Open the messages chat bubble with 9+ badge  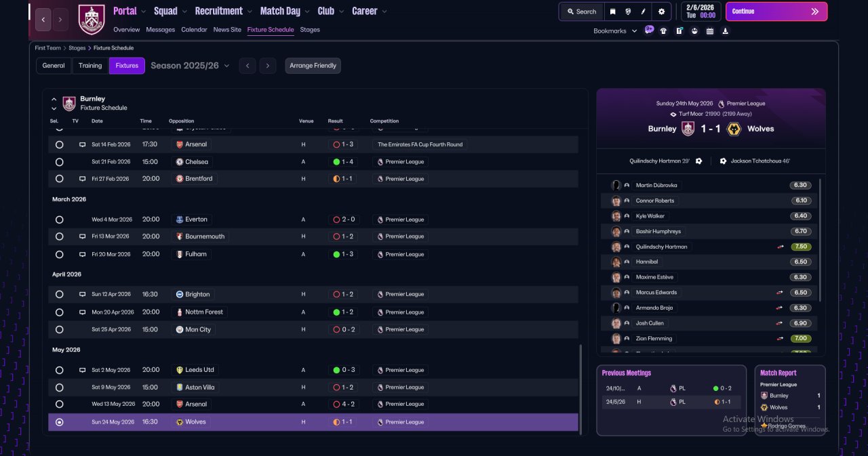pos(650,30)
